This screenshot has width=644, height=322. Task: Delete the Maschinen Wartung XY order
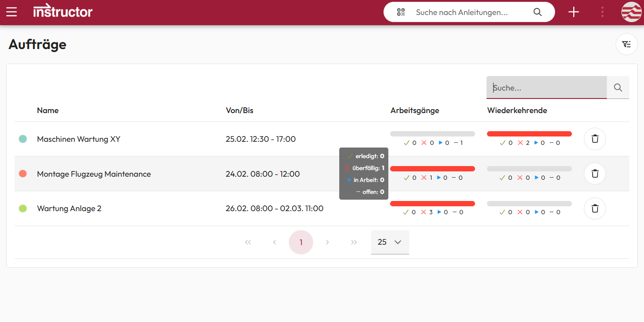pos(595,139)
